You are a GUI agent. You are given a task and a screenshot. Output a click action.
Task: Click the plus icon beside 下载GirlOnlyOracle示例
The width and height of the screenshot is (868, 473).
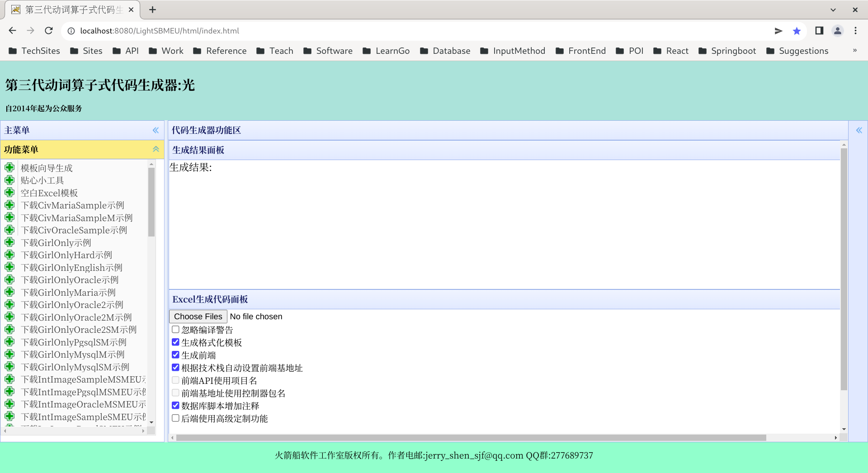[x=9, y=279]
